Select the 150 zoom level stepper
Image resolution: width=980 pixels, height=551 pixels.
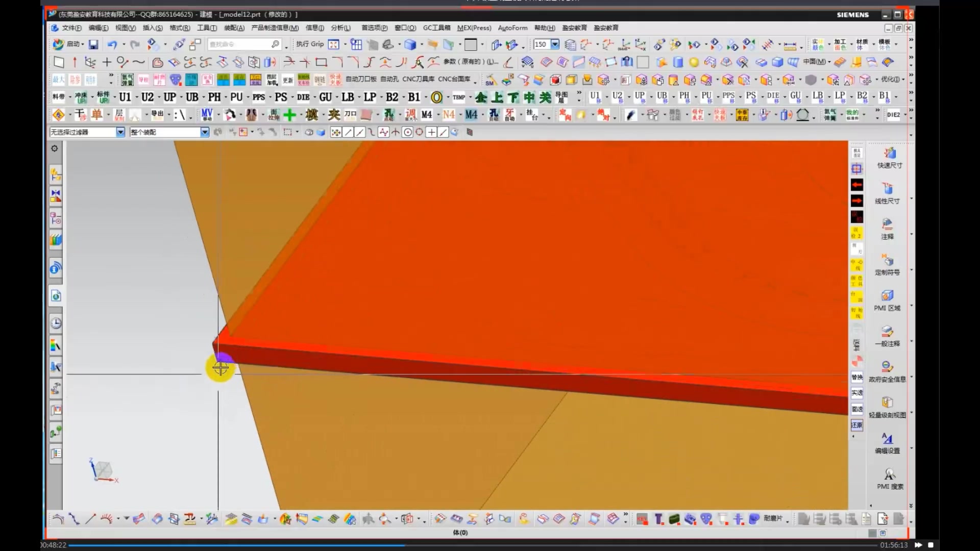[x=543, y=44]
